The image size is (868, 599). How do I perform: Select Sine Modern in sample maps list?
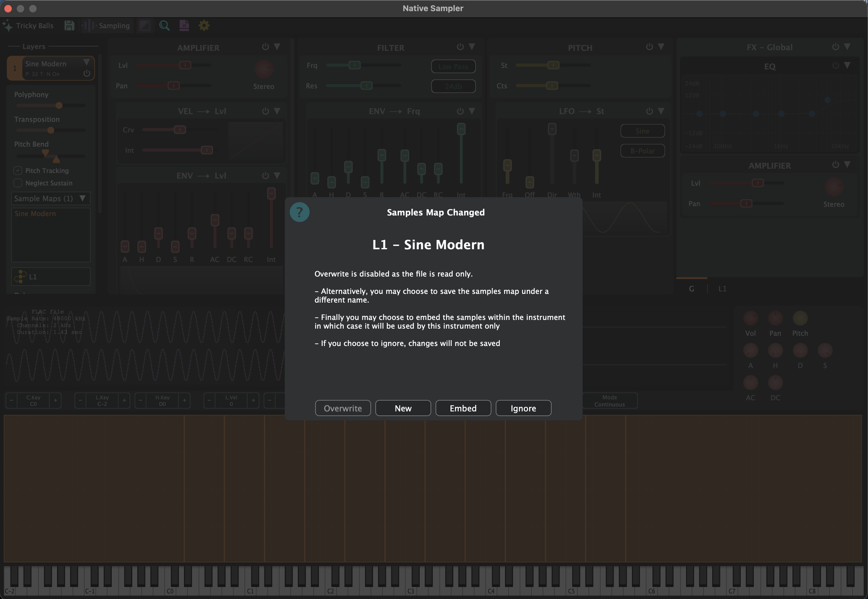[x=35, y=214]
